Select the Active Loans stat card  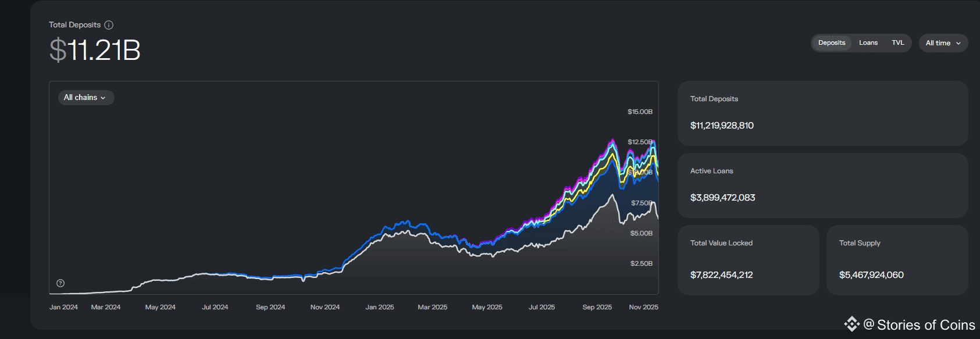pyautogui.click(x=822, y=185)
